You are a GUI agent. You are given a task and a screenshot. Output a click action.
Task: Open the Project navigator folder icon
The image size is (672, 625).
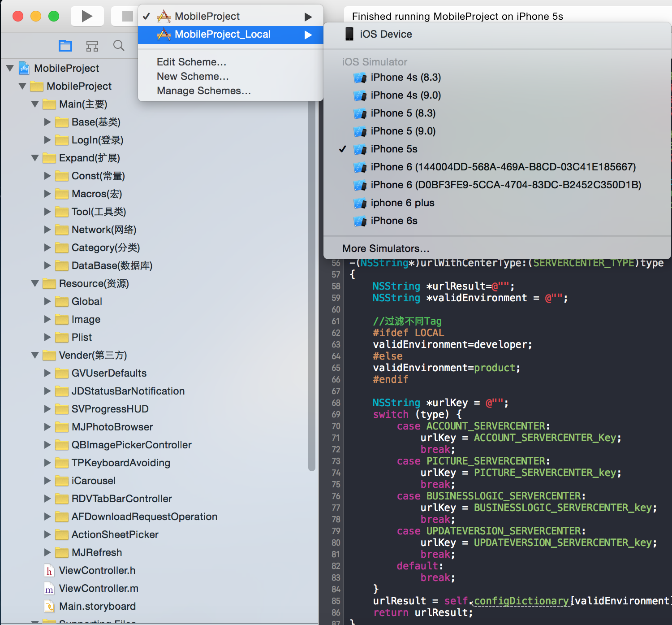pyautogui.click(x=65, y=46)
